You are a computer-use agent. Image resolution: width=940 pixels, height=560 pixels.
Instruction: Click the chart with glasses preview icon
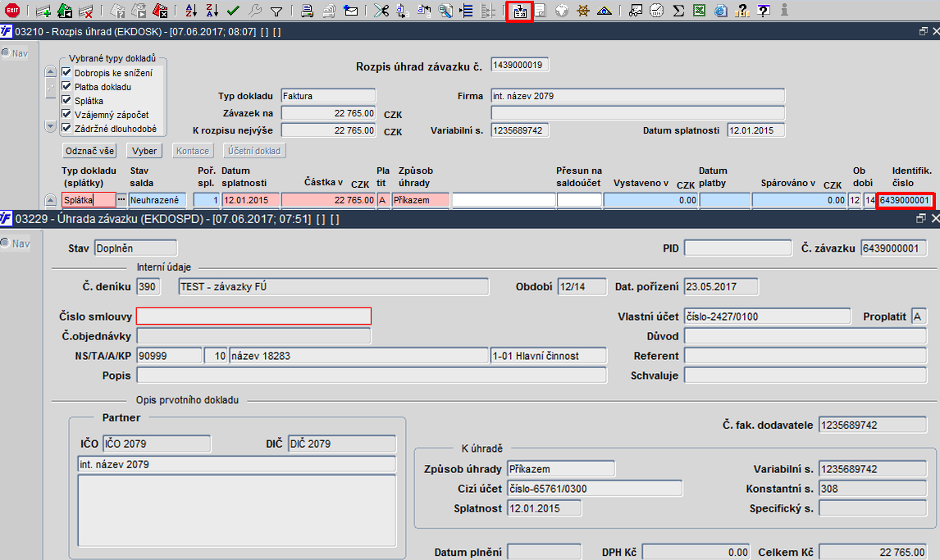click(x=636, y=10)
